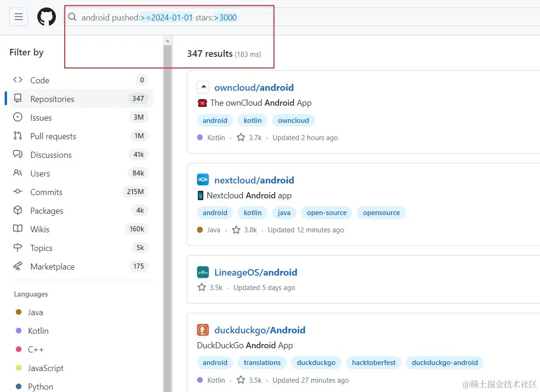
Task: Click the LineageOS repository avatar
Action: [x=203, y=272]
